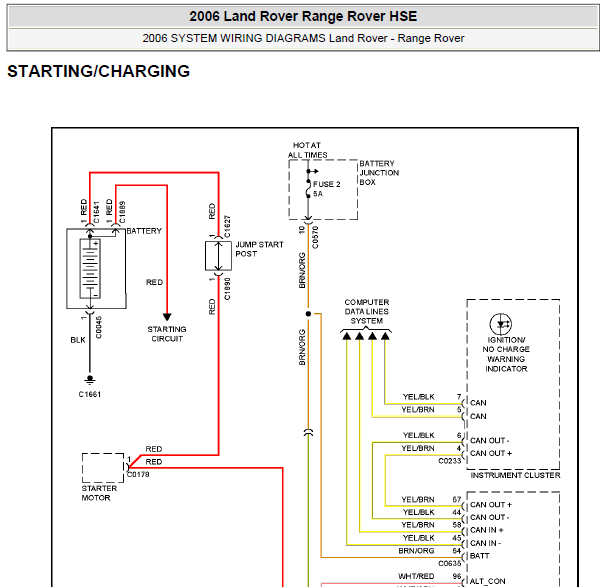This screenshot has width=600, height=587.
Task: Click the fuse symbol in the junction box
Action: [x=308, y=189]
